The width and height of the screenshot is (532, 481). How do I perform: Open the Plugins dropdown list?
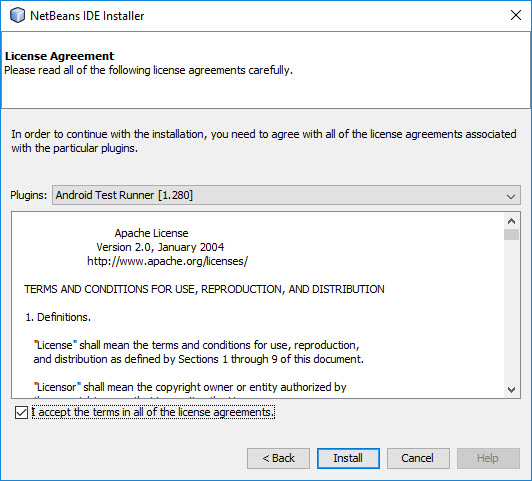(x=286, y=195)
